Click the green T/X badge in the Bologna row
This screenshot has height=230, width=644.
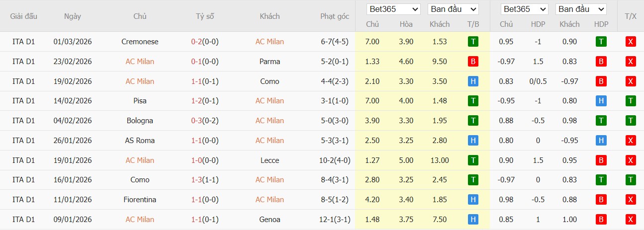[631, 121]
